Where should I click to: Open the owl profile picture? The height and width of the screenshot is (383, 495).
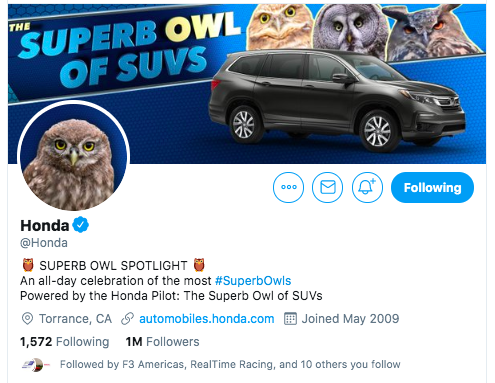(x=74, y=156)
